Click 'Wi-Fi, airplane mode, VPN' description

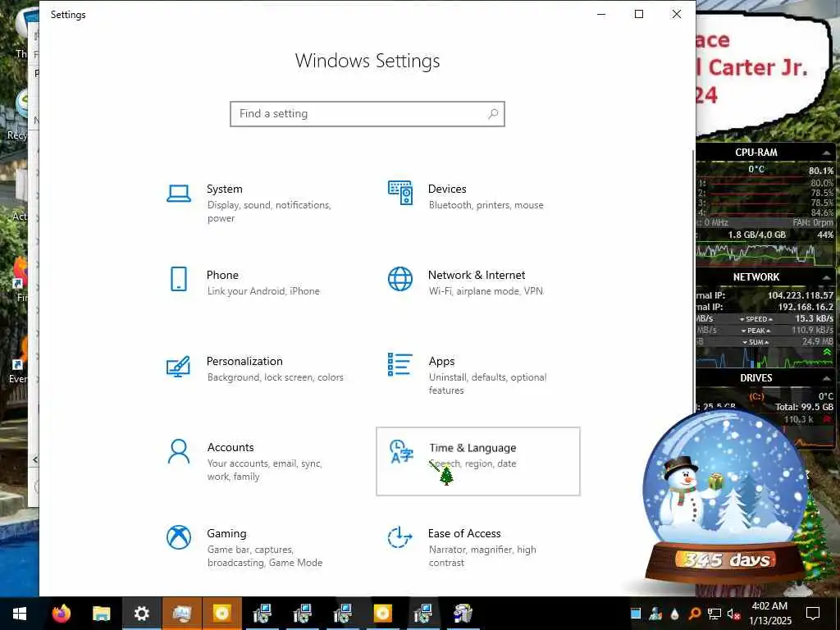[486, 291]
